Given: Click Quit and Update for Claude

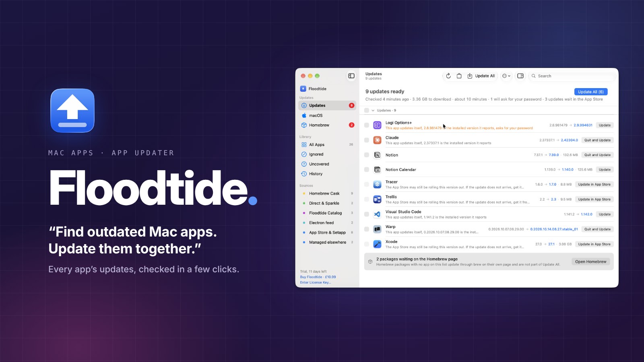Looking at the screenshot, I should click(597, 140).
